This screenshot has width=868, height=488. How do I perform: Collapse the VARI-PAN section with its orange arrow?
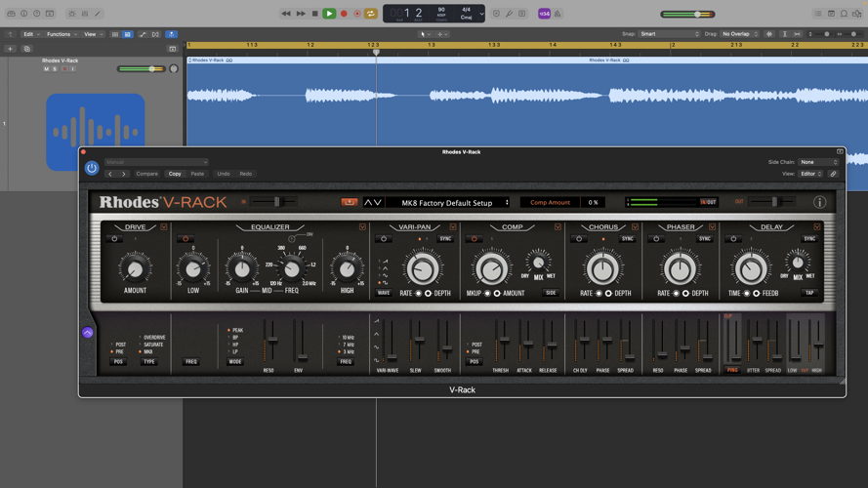453,226
